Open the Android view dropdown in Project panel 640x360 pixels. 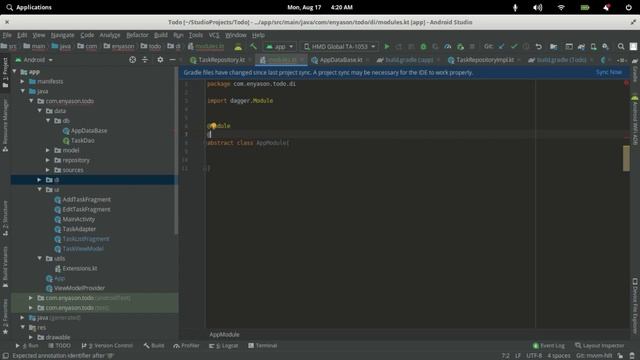pos(34,60)
